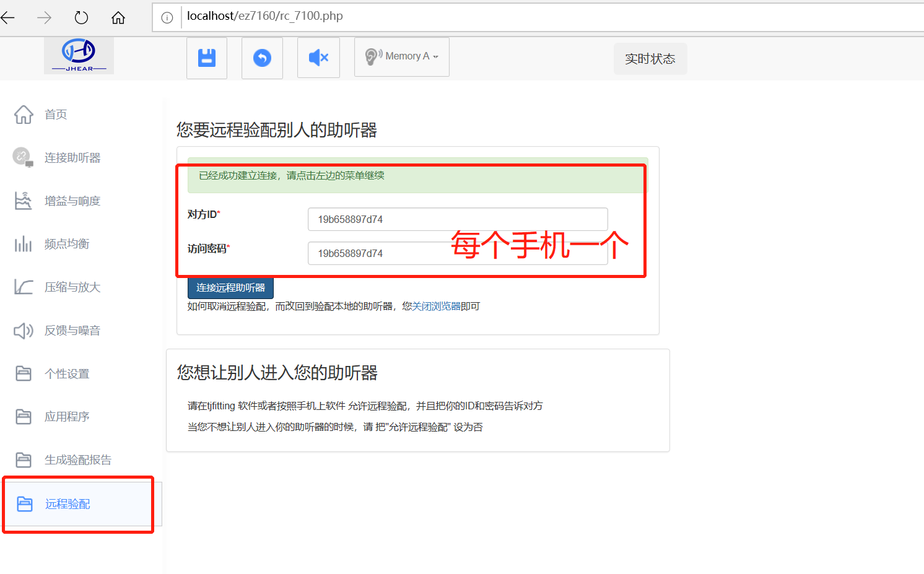Open 连接助听器 sidebar item
This screenshot has width=924, height=574.
[x=72, y=158]
